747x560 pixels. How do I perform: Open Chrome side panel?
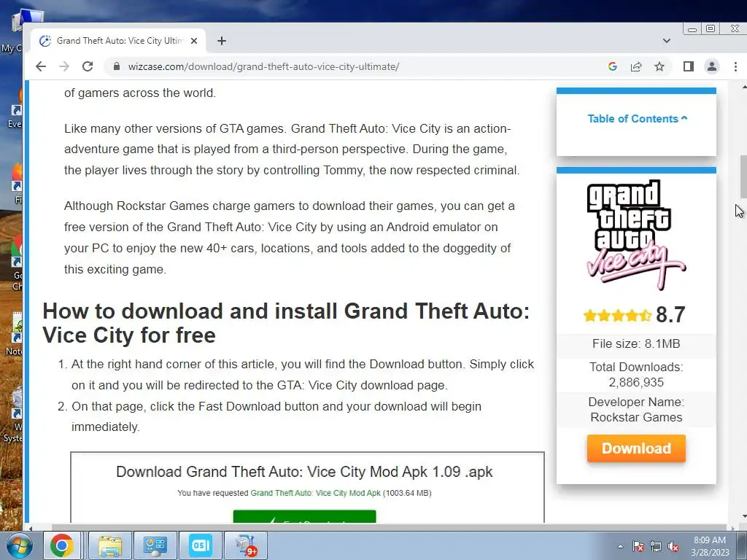[689, 66]
